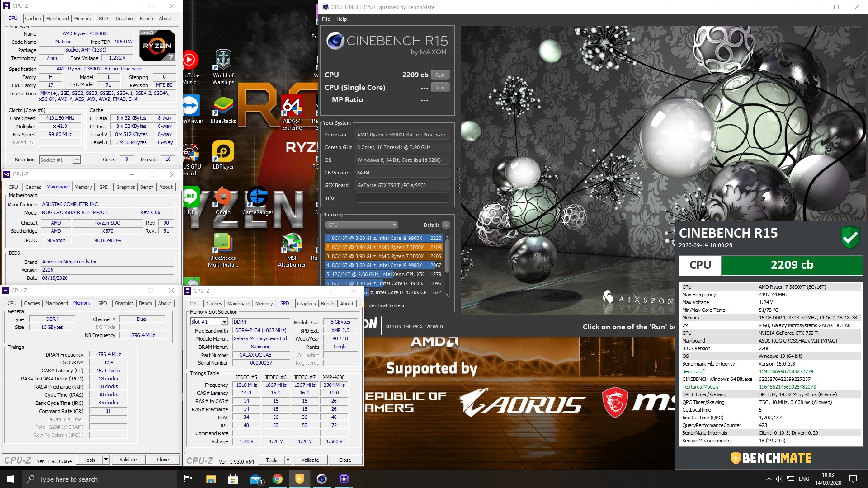Open the Mail app on the taskbar
This screenshot has width=868, height=488.
(255, 479)
